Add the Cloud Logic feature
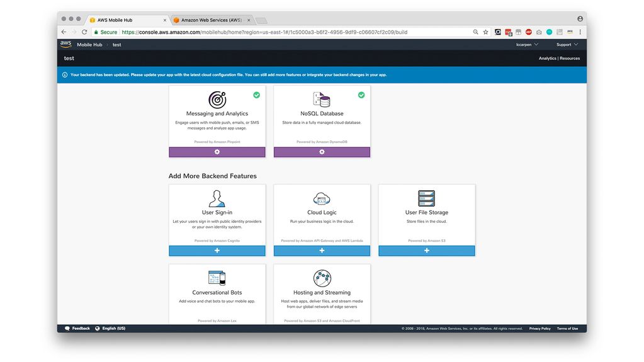644x362 pixels. tap(322, 251)
